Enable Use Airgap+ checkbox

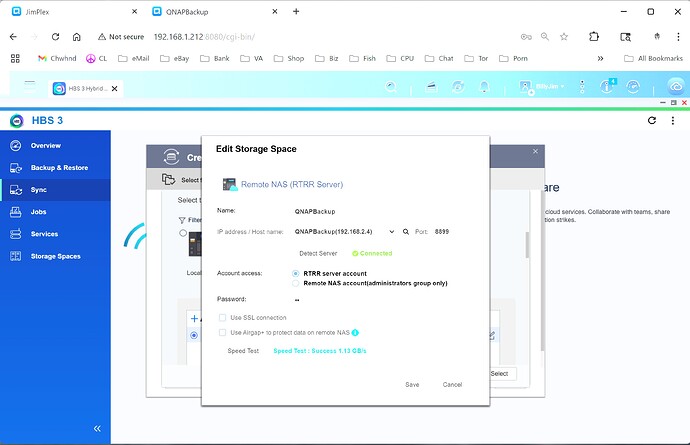222,332
